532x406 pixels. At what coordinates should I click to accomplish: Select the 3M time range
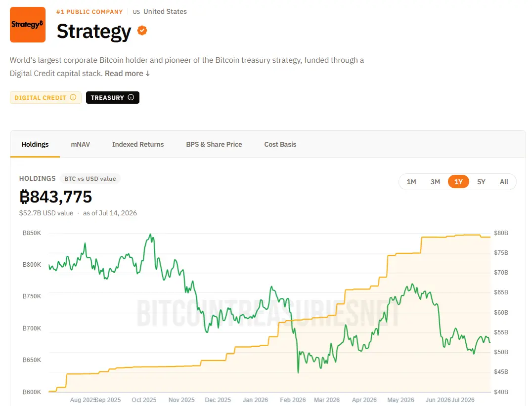click(x=435, y=182)
